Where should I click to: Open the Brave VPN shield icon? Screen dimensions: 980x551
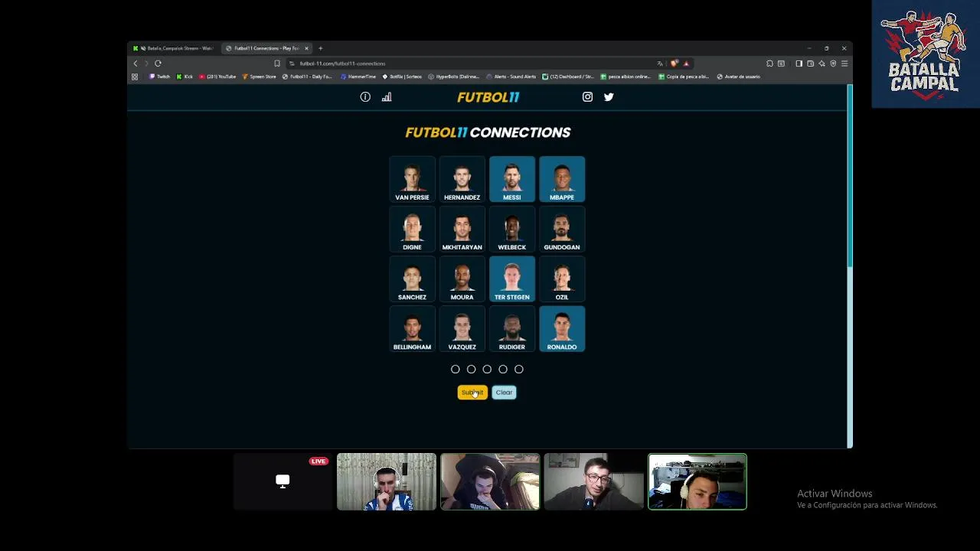click(833, 64)
